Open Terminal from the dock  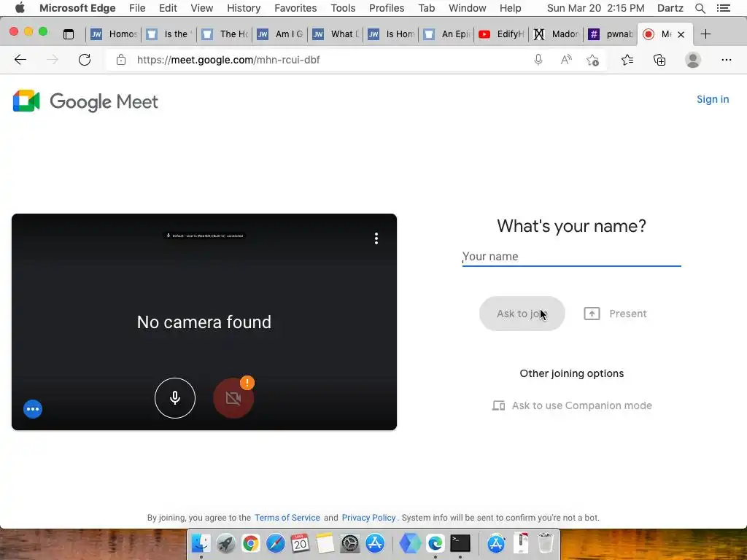(460, 542)
